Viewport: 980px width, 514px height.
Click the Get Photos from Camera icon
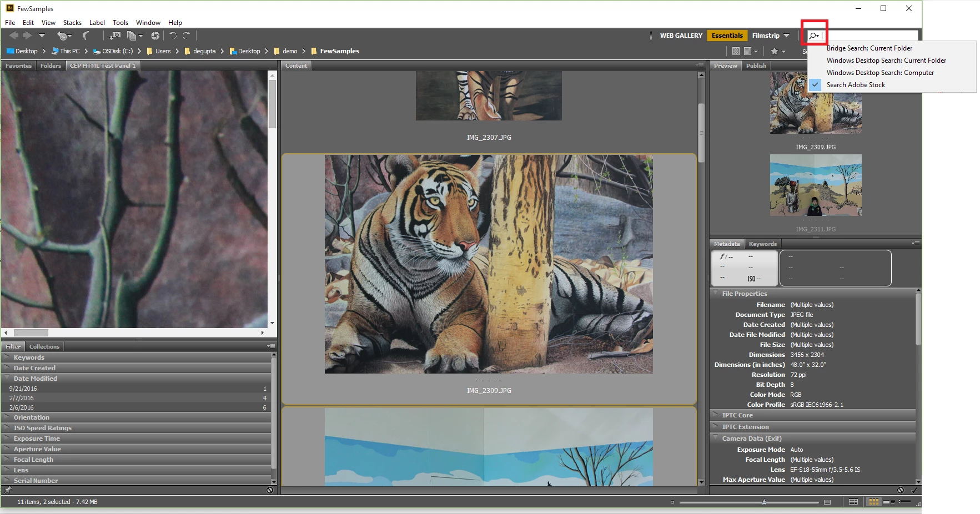pos(115,36)
